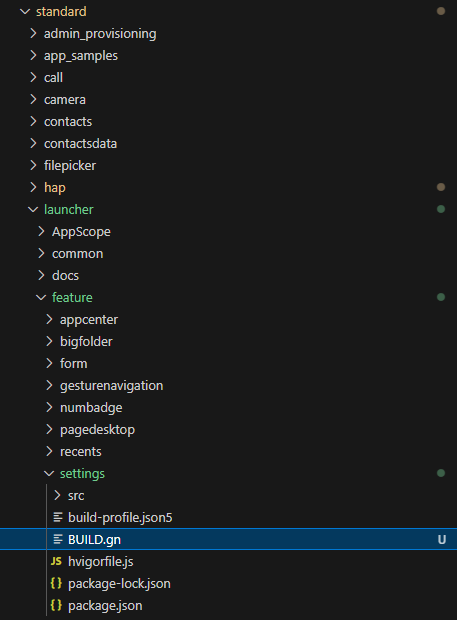The image size is (457, 620).
Task: Click the braces icon next to package-lock.json
Action: click(56, 584)
